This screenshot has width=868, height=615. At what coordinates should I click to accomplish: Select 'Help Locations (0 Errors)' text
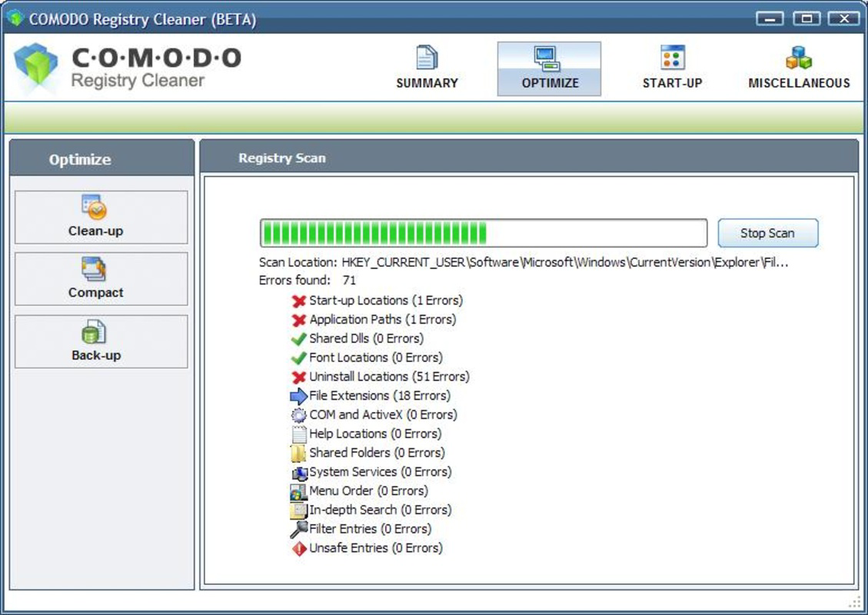[x=375, y=434]
